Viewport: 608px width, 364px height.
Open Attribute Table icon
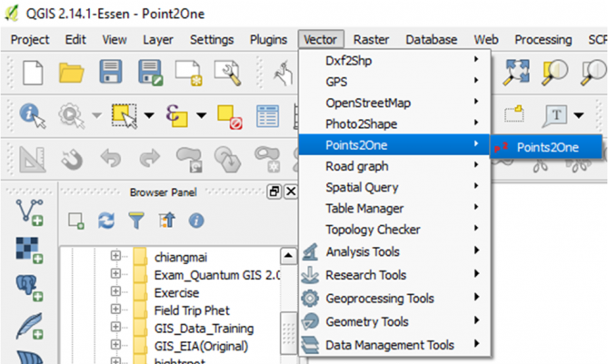[x=267, y=116]
